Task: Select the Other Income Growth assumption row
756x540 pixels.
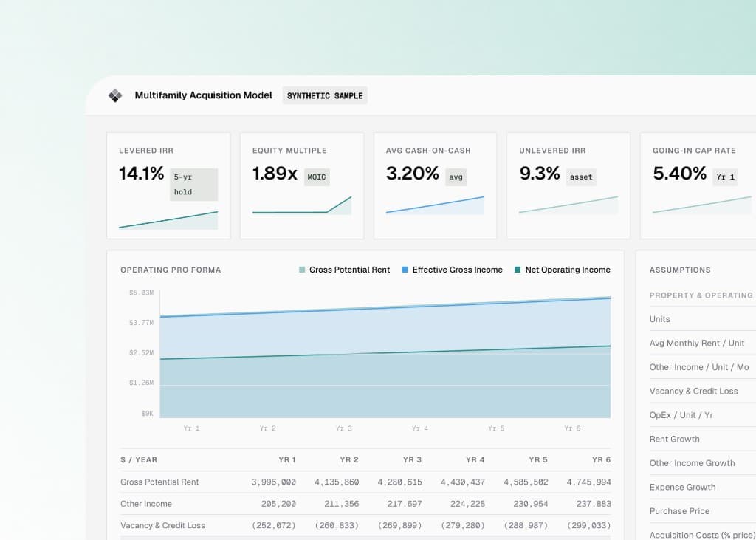Action: [x=703, y=463]
